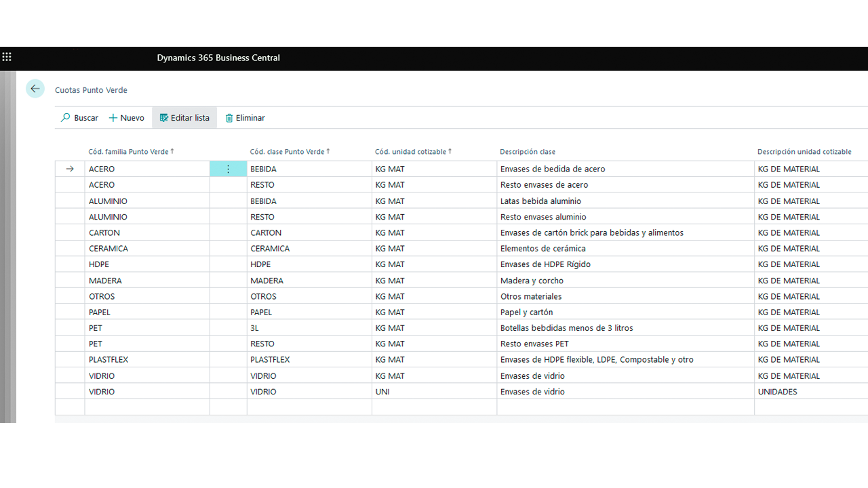Select the ALUMINIO cell with BEBIDA class
This screenshot has width=868, height=488.
click(x=147, y=201)
